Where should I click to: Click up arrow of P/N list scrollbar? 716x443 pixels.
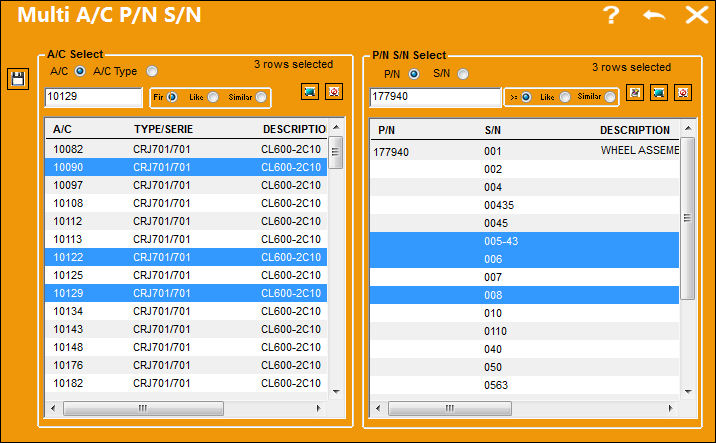[688, 129]
